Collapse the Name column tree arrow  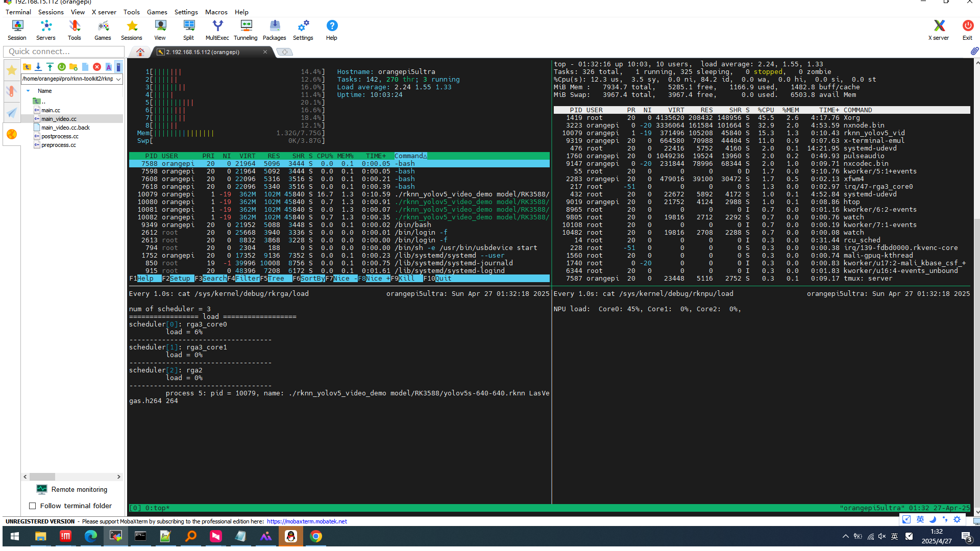(28, 91)
